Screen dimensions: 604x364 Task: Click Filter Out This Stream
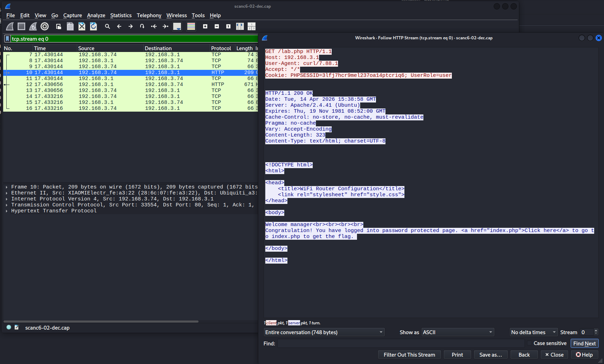point(409,355)
